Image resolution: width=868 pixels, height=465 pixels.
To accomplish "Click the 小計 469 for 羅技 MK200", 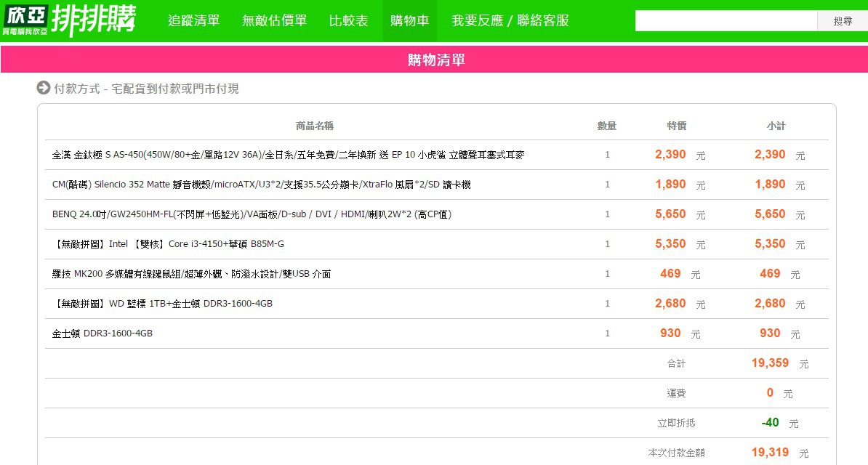I will (x=770, y=274).
